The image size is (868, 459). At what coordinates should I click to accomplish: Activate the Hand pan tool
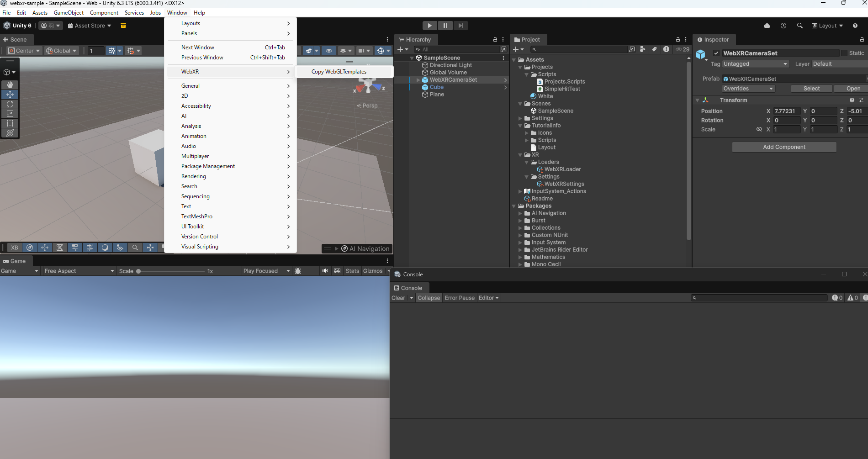[x=10, y=84]
